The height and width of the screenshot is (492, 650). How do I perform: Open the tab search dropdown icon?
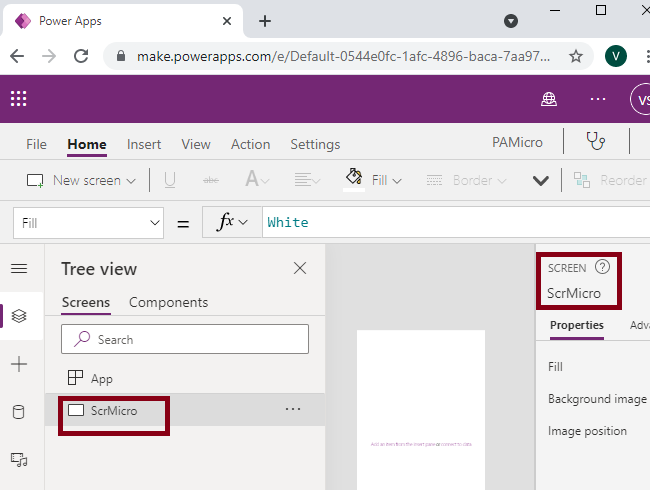point(511,21)
